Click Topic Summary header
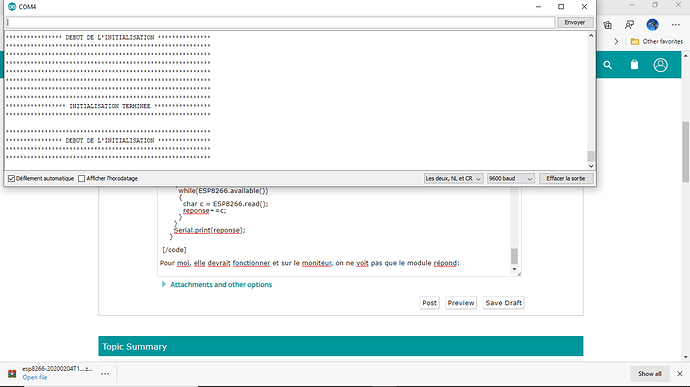Image resolution: width=690 pixels, height=387 pixels. point(341,346)
